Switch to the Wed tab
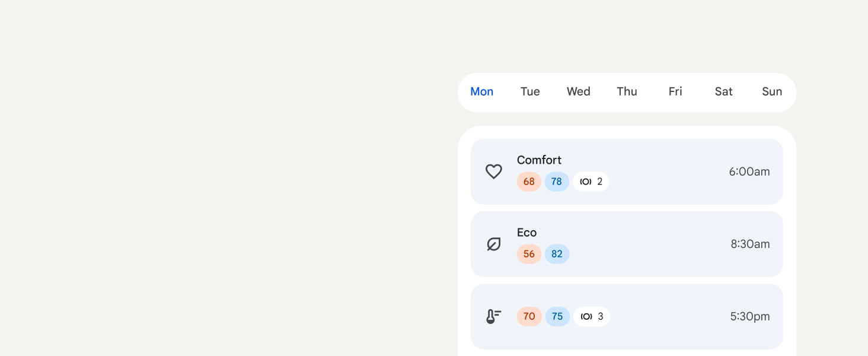The height and width of the screenshot is (356, 868). [579, 91]
